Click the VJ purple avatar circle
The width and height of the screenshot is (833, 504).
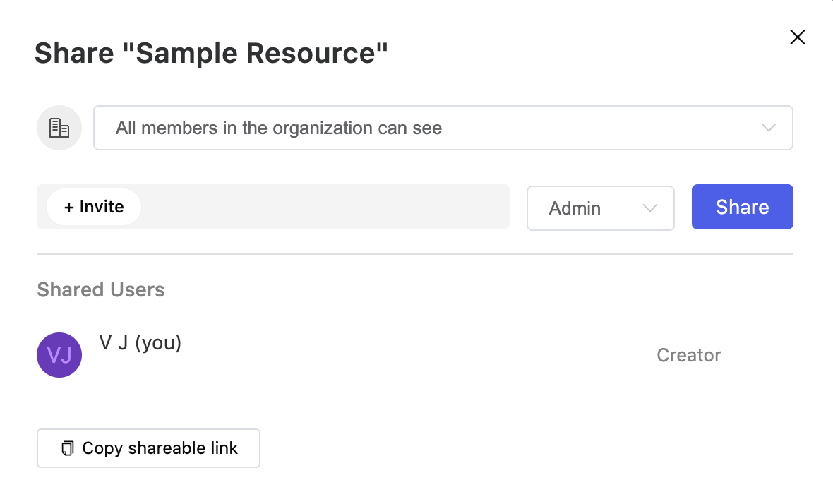coord(59,355)
